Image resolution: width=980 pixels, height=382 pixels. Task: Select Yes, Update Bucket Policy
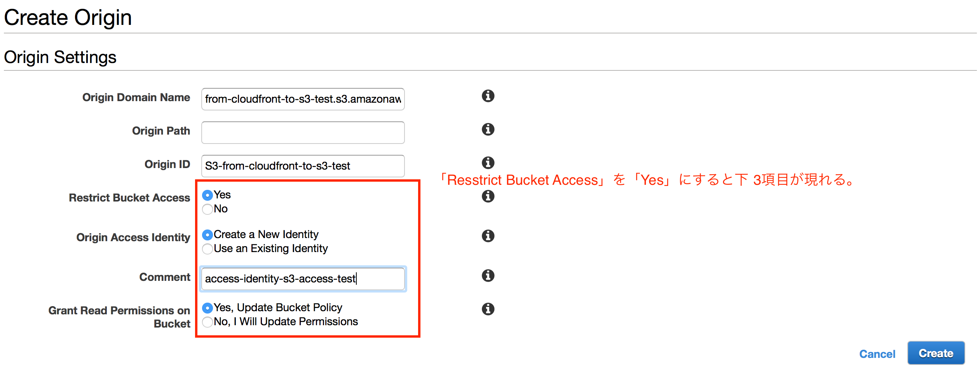tap(208, 308)
